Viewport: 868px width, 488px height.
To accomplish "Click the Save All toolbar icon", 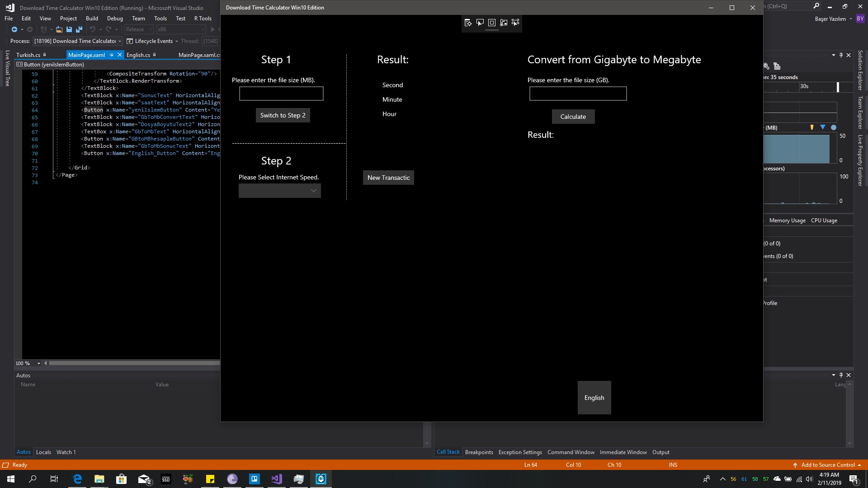I will [79, 29].
